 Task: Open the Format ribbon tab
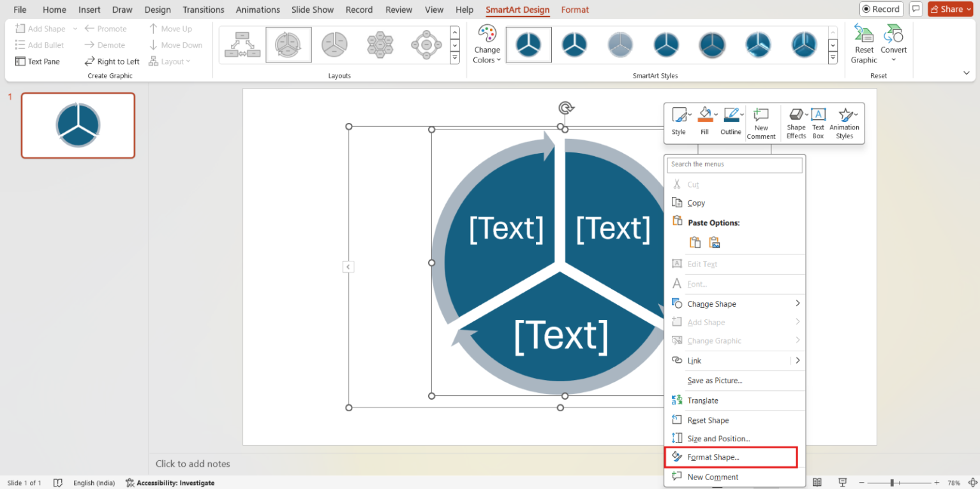click(x=575, y=10)
